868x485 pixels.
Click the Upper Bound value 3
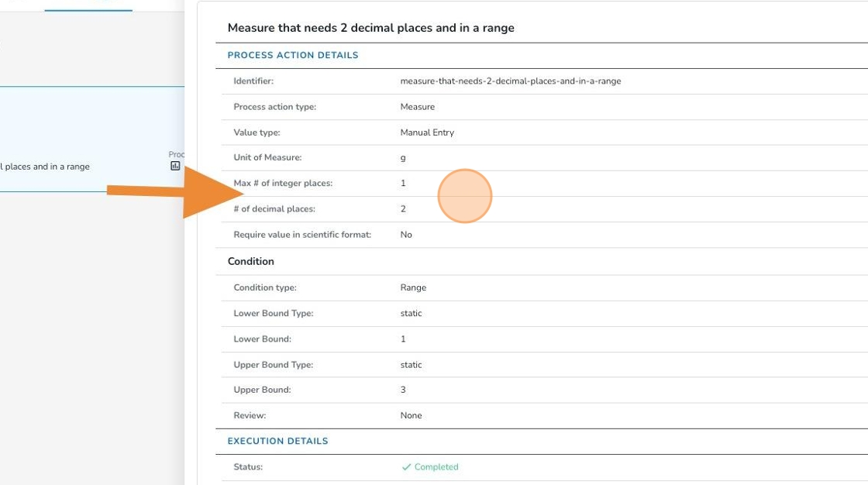(403, 390)
